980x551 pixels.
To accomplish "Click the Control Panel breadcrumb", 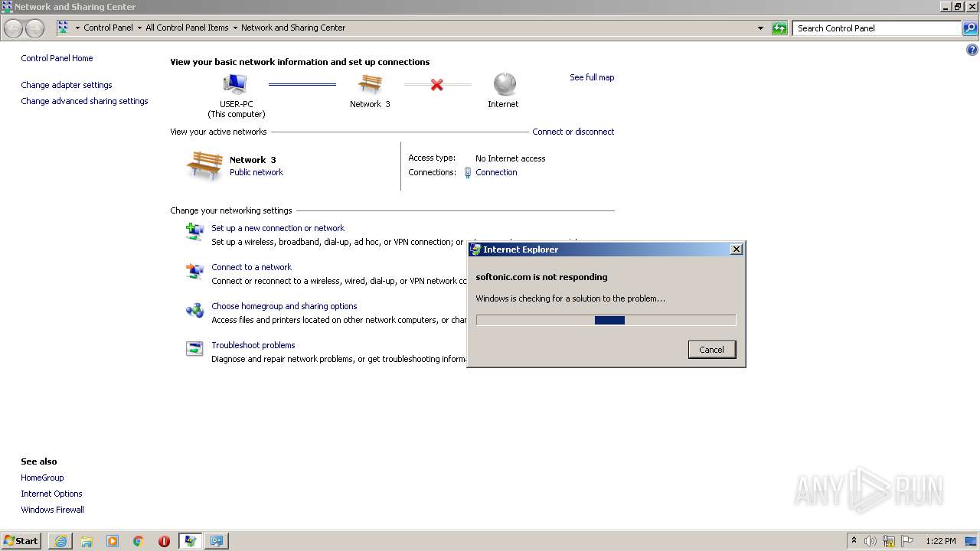I will pyautogui.click(x=108, y=28).
